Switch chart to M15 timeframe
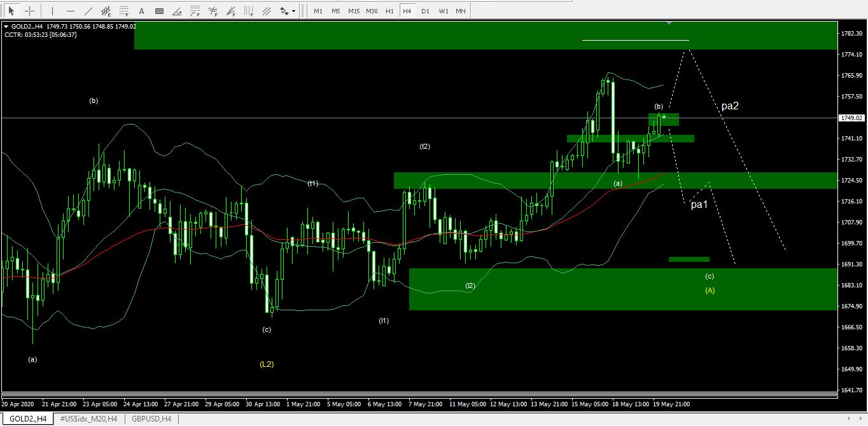868x426 pixels. click(354, 11)
